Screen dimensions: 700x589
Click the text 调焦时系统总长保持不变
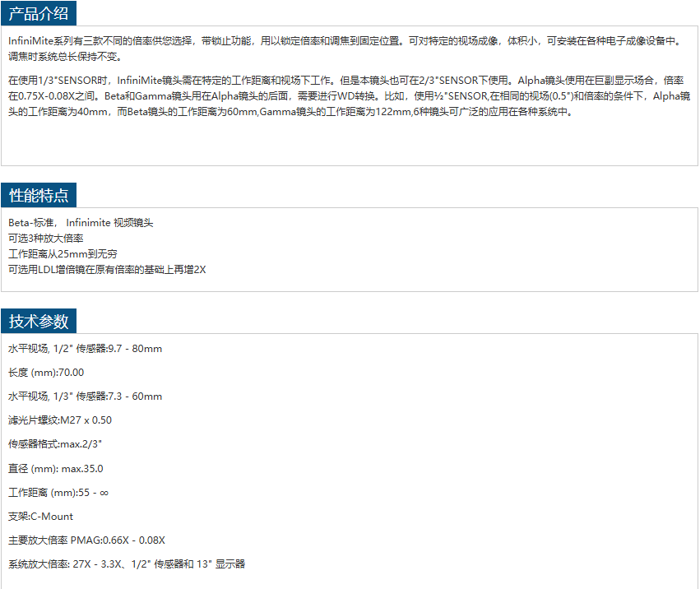(x=65, y=57)
